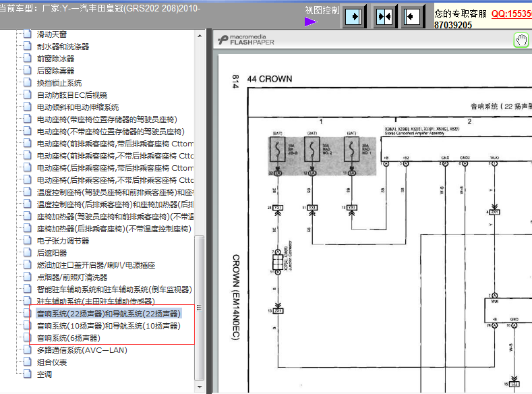Click the document icon beside 前窗除冰器
This screenshot has width=532, height=394.
click(28, 58)
